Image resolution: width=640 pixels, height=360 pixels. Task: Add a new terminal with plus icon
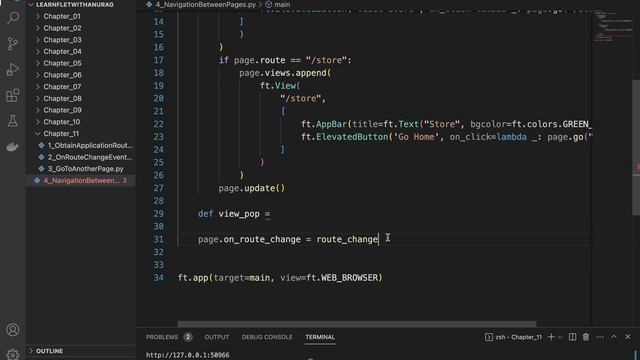coord(551,337)
